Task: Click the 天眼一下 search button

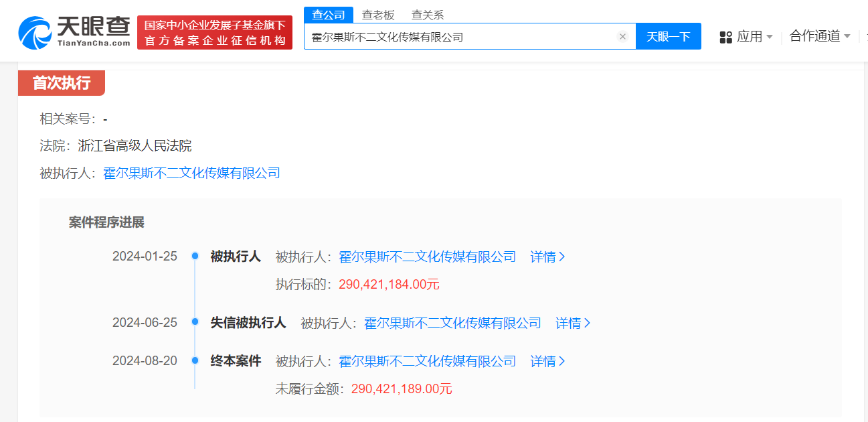Action: pos(668,36)
